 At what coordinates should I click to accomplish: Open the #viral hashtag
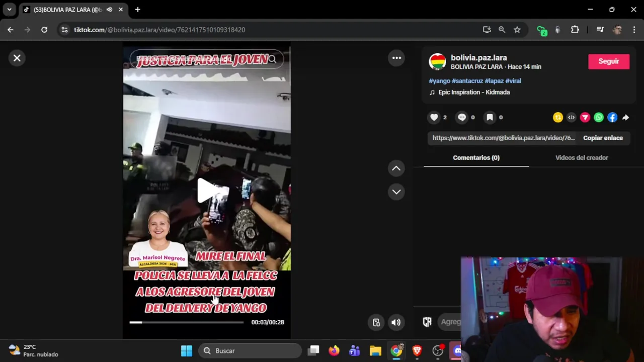513,80
